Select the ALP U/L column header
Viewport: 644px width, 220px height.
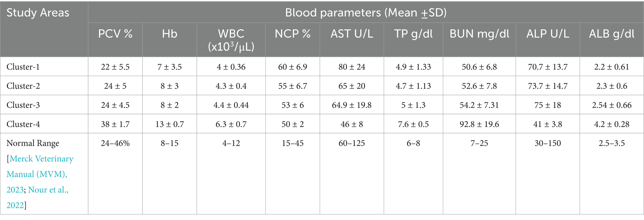547,34
